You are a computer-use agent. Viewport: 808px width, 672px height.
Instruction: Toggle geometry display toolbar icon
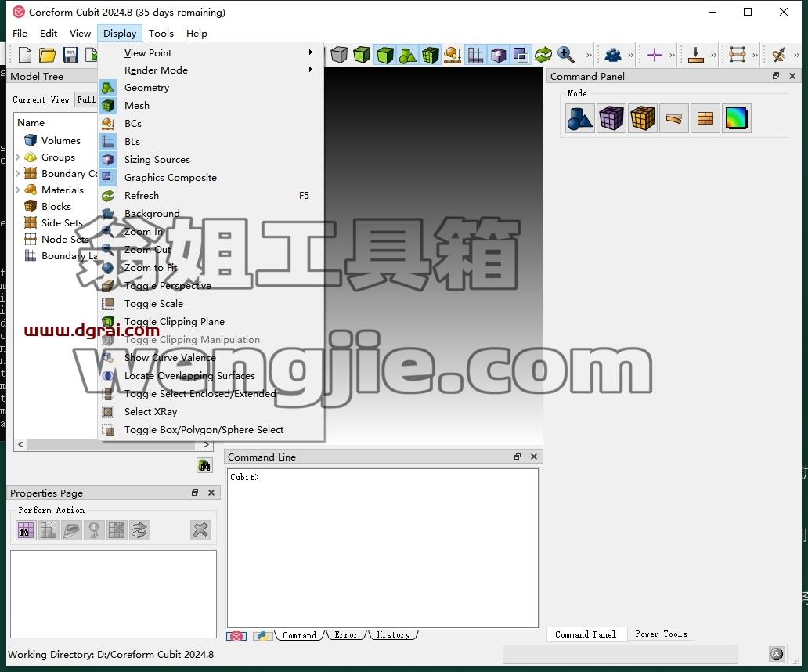pos(407,55)
